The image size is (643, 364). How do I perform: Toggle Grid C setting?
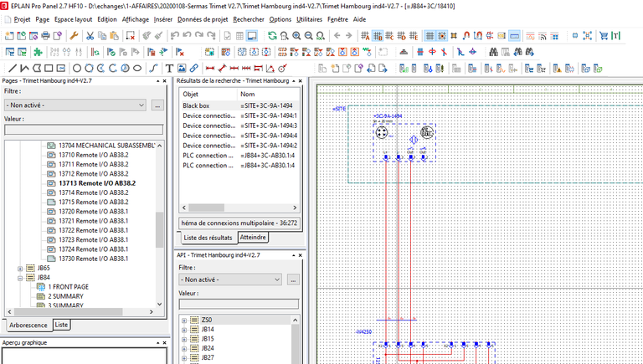(x=389, y=36)
